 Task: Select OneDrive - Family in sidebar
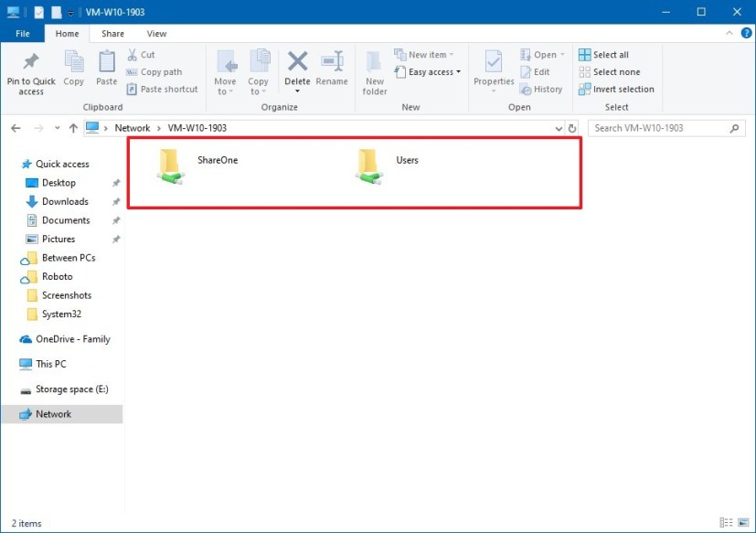tap(65, 339)
